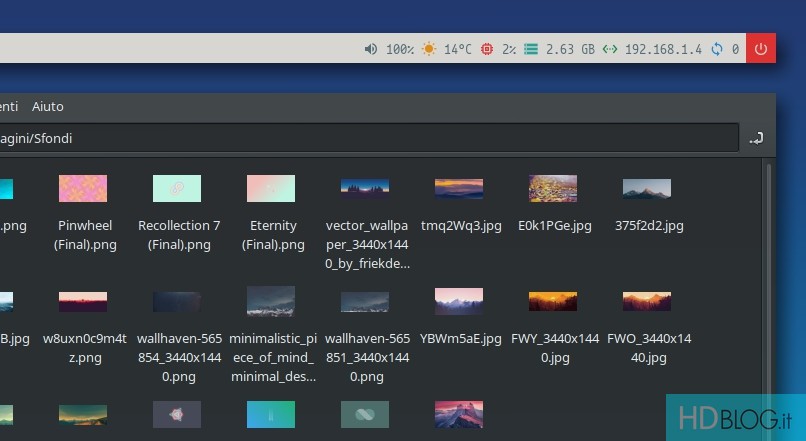This screenshot has width=806, height=441.
Task: Click the green memory usage icon
Action: 531,49
